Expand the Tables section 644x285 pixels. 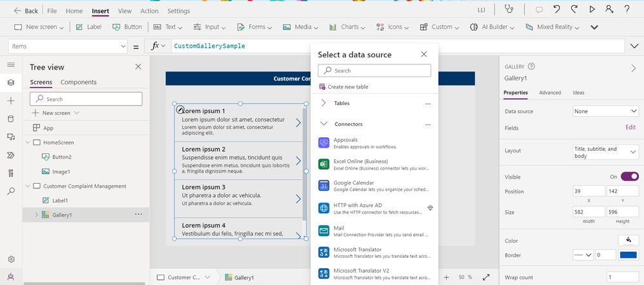coord(324,103)
